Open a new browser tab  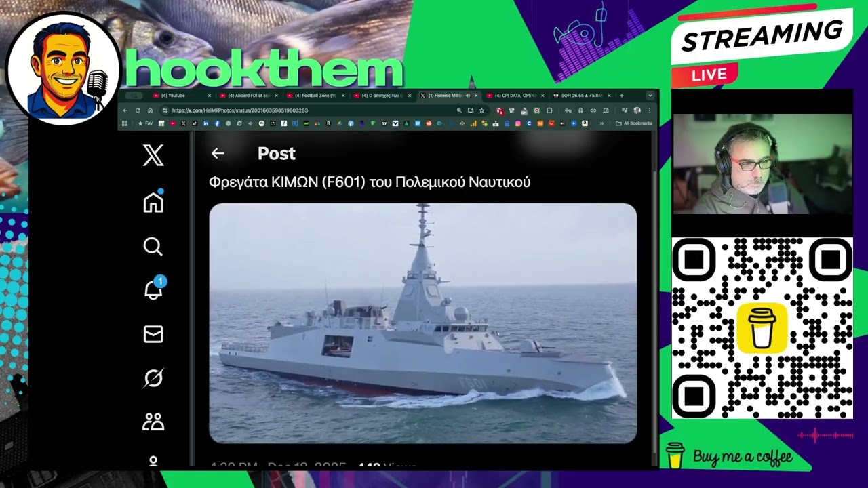[x=622, y=96]
